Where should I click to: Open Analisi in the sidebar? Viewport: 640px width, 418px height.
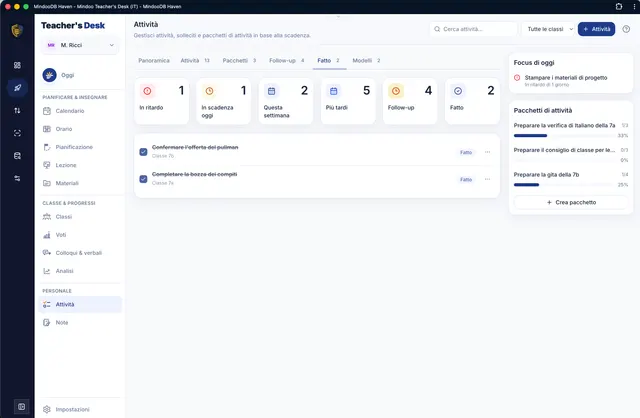coord(80,271)
